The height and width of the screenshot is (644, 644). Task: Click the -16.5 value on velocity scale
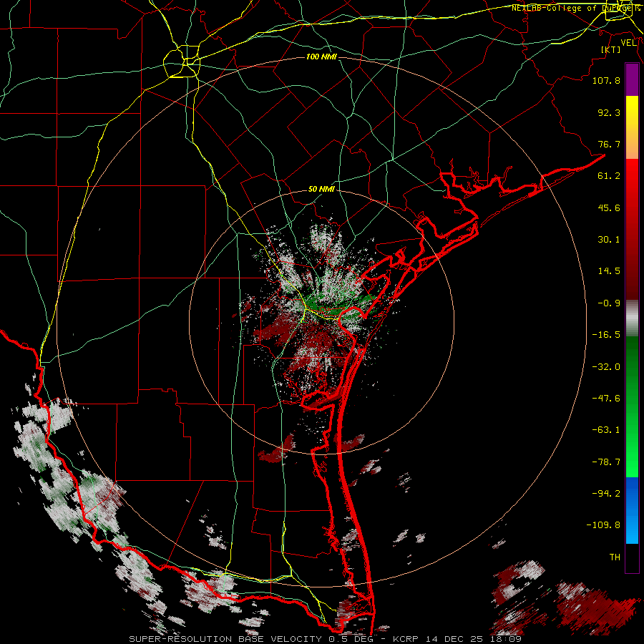606,335
